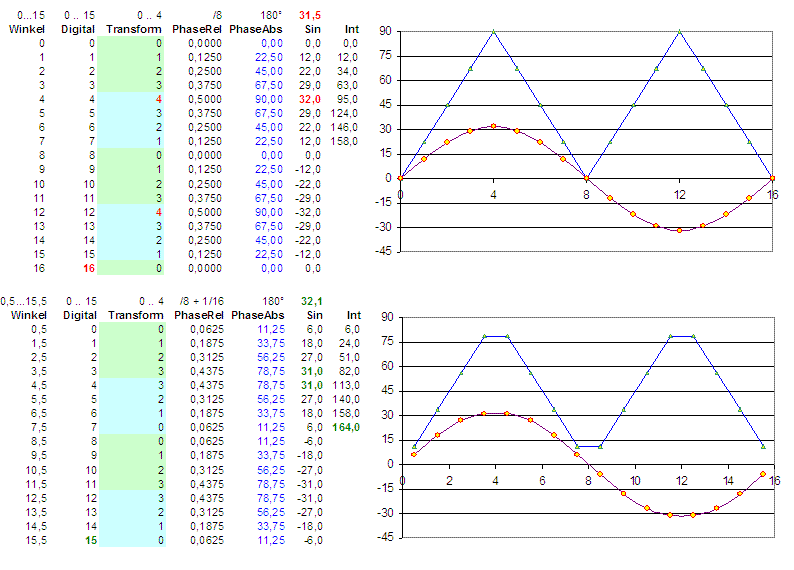Click PhaseAbs 78,75 in the Winkel 12,5 row

click(x=271, y=498)
